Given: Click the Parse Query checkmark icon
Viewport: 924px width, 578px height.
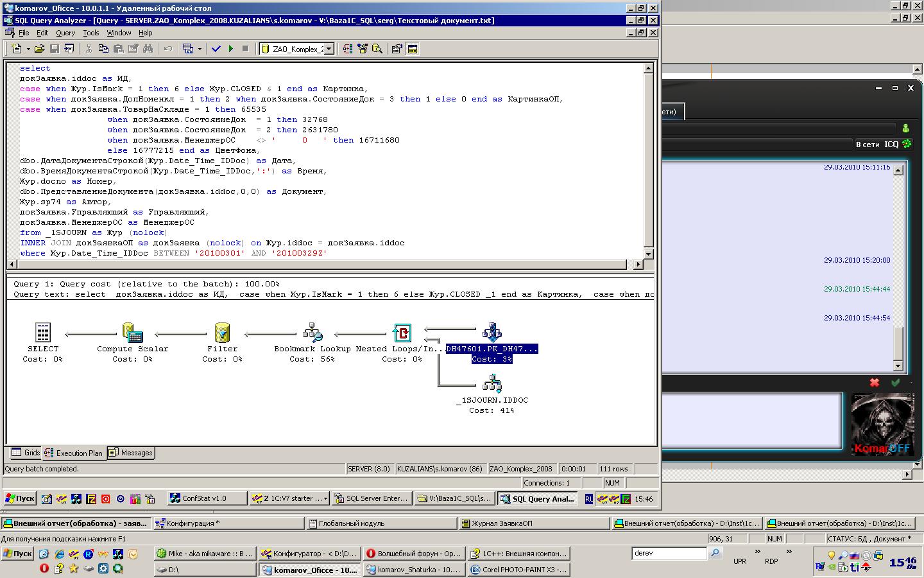Looking at the screenshot, I should click(x=216, y=49).
